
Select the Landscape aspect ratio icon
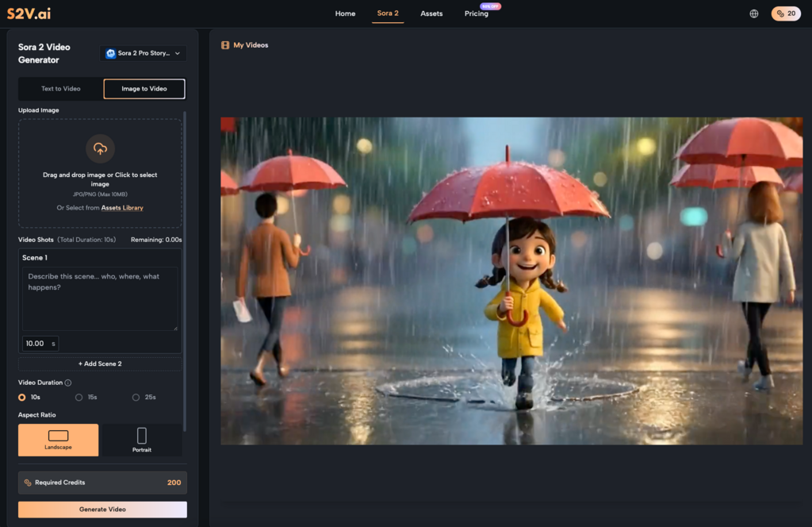pyautogui.click(x=59, y=436)
